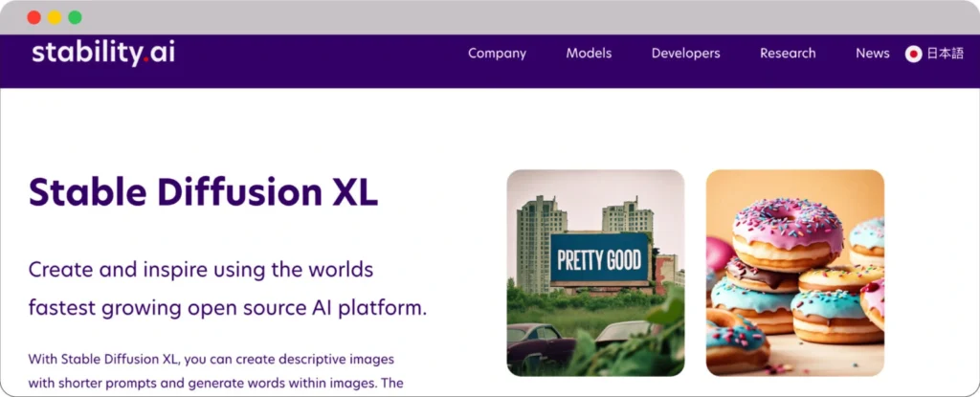Click the stability.ai logo

tap(103, 53)
